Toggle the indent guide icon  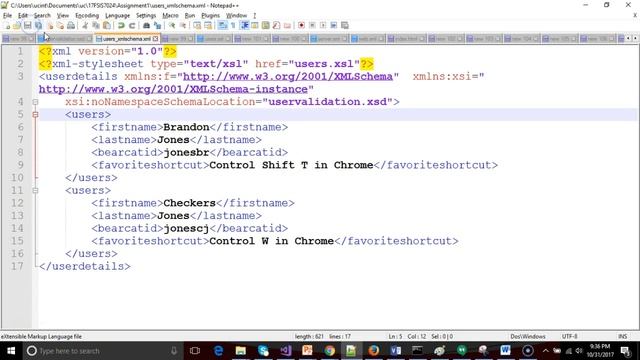(244, 25)
